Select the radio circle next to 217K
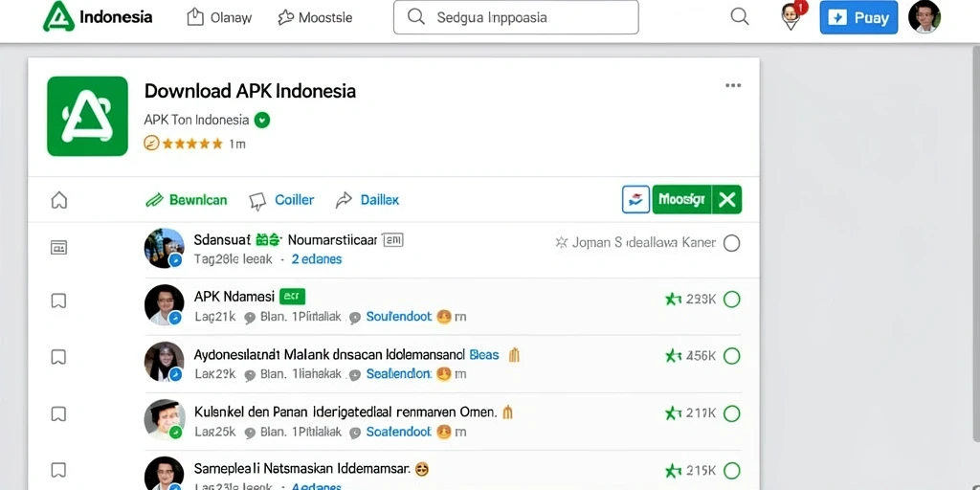The width and height of the screenshot is (980, 490). click(731, 413)
